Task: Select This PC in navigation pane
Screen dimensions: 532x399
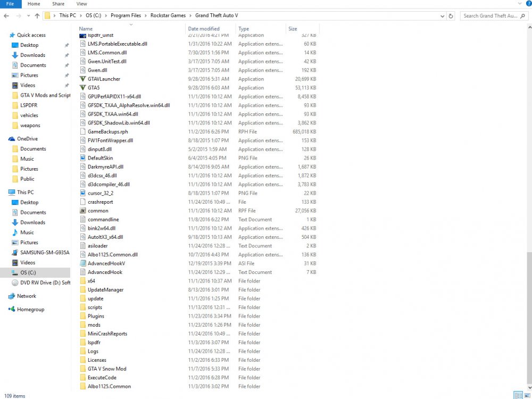Action: point(26,192)
